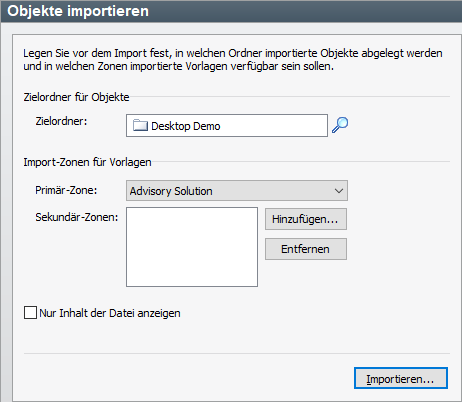This screenshot has height=402, width=462.
Task: Start the import with Importieren...
Action: [x=401, y=378]
